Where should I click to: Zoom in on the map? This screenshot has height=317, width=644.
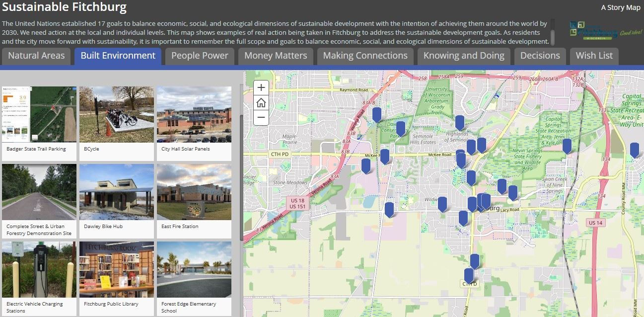click(261, 87)
